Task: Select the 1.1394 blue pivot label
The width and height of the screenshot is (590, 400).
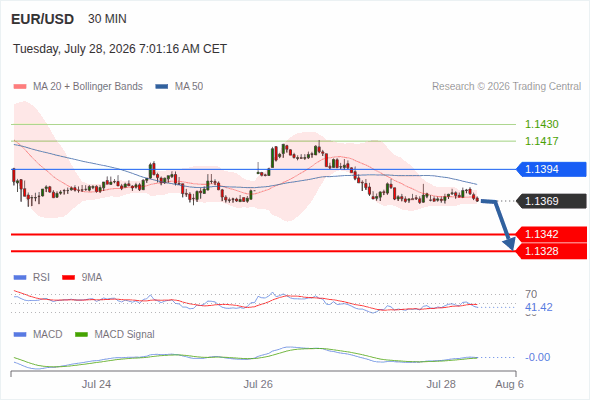Action: click(551, 169)
